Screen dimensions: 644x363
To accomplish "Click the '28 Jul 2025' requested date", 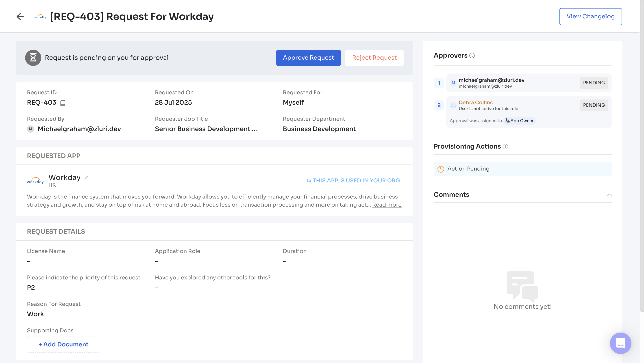I will [173, 102].
